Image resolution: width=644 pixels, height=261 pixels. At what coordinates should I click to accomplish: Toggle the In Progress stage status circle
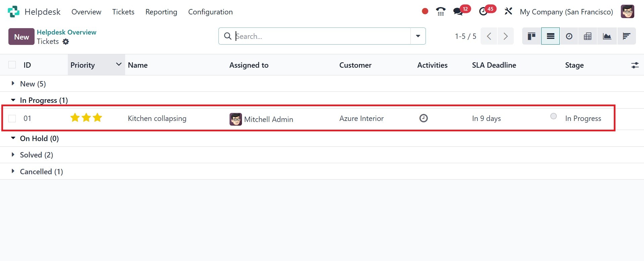coord(553,116)
